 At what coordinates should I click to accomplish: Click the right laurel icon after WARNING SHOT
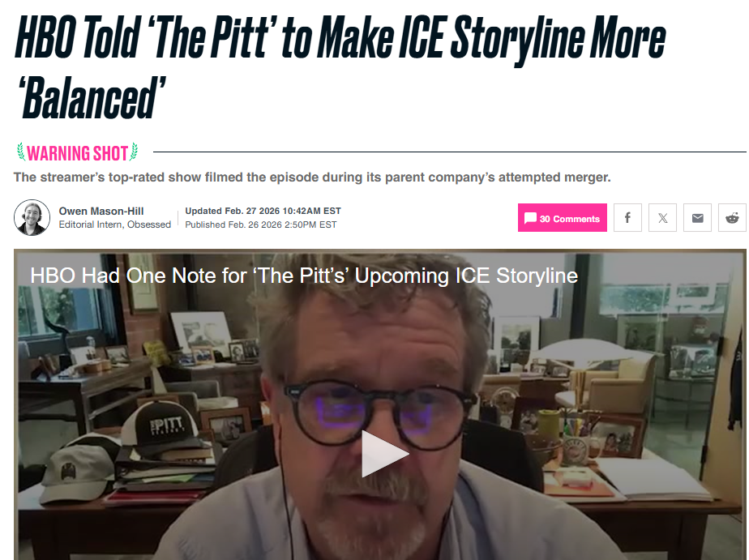coord(135,152)
